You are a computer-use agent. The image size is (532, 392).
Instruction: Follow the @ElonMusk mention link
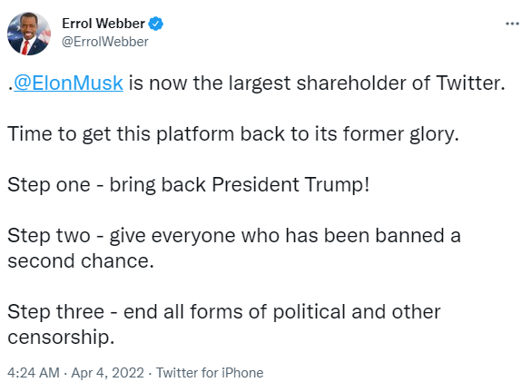[68, 83]
